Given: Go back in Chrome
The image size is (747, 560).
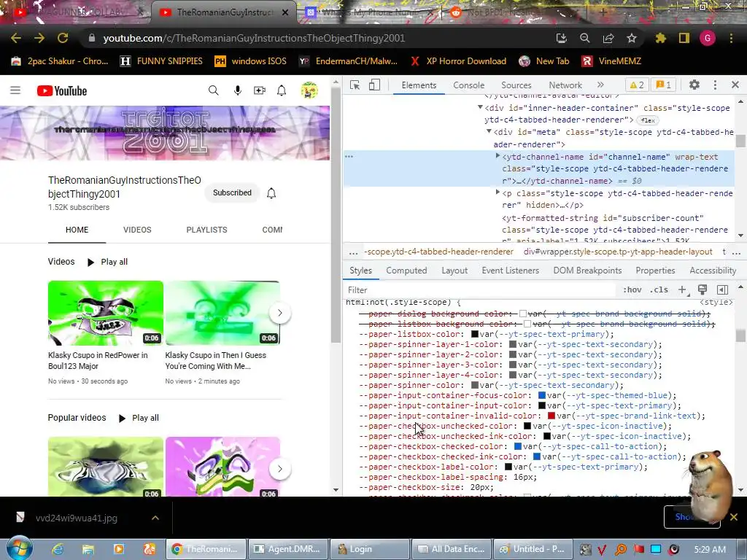Looking at the screenshot, I should (16, 38).
